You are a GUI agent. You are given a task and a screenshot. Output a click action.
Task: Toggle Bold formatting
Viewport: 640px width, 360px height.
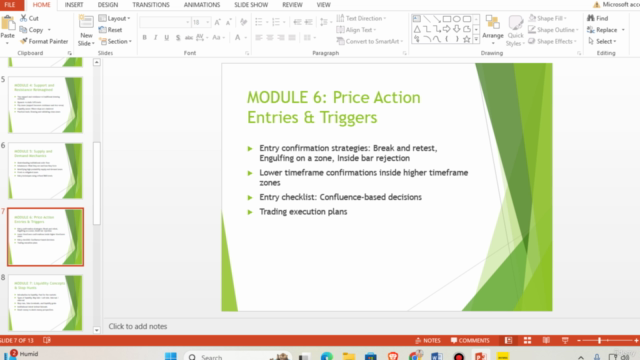[x=144, y=38]
